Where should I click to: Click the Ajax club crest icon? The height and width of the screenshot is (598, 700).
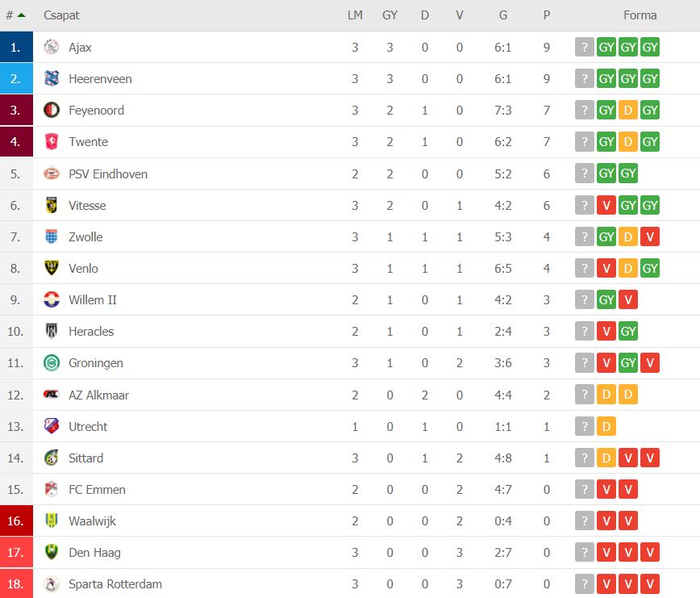tap(52, 47)
